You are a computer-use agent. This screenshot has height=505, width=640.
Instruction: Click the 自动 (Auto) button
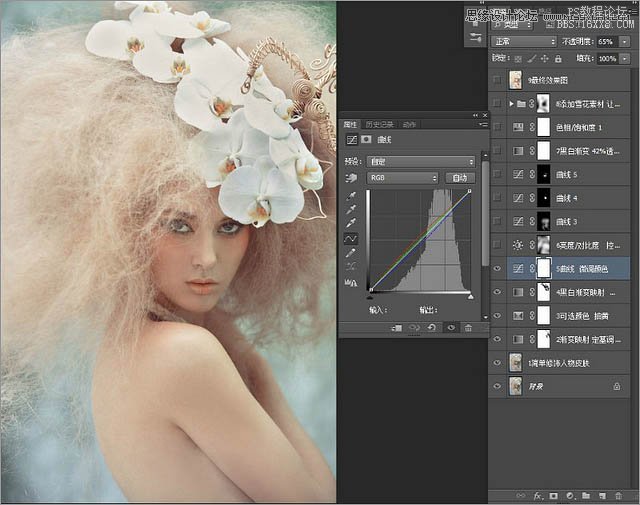pos(460,178)
